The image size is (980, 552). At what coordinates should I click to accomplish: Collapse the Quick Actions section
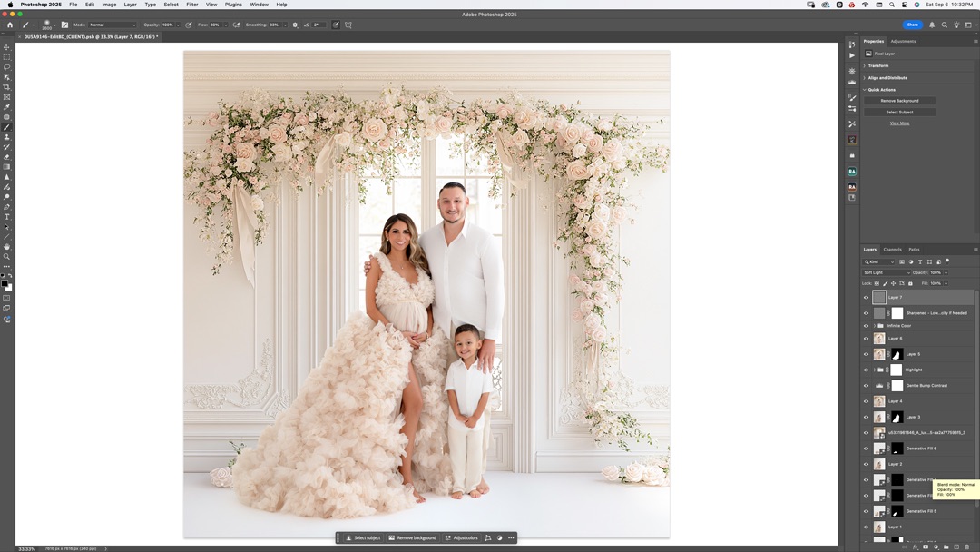[x=865, y=90]
